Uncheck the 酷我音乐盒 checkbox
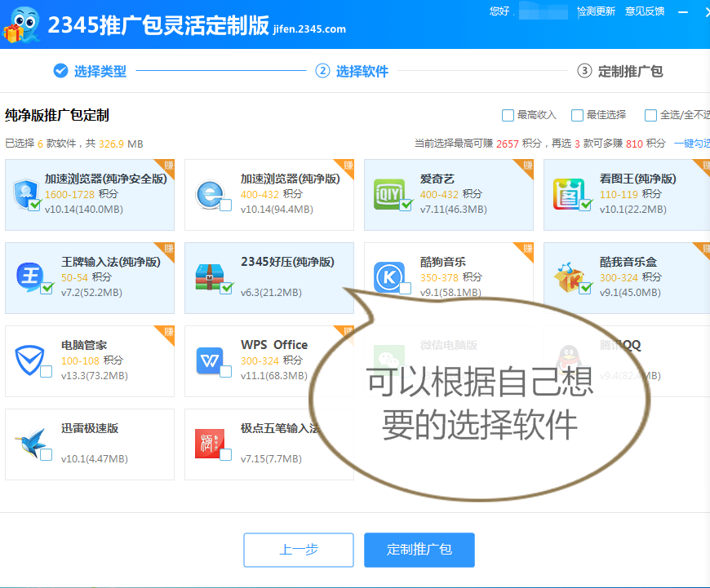Screen dimensions: 710x588 [585, 288]
